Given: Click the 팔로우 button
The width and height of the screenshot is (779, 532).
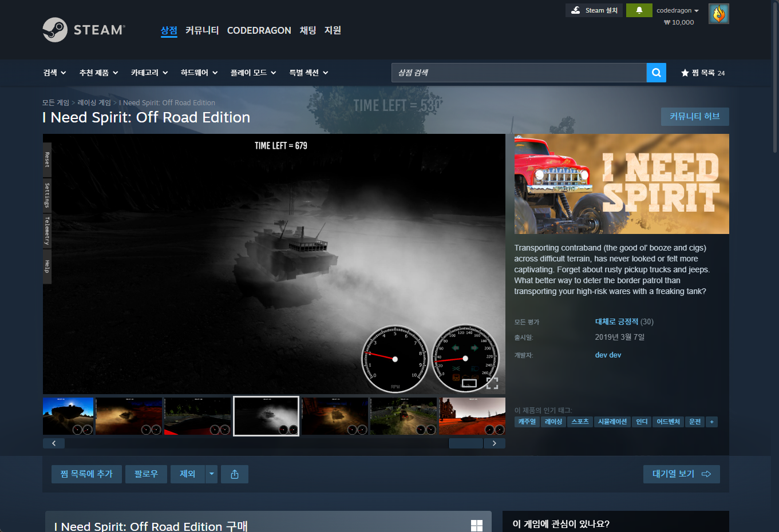Looking at the screenshot, I should (x=146, y=474).
